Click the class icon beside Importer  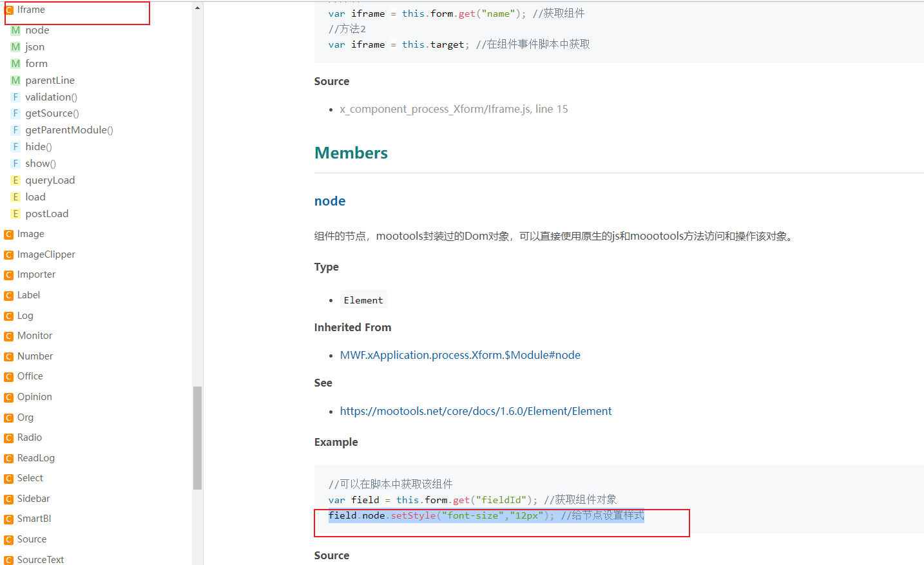(x=9, y=275)
